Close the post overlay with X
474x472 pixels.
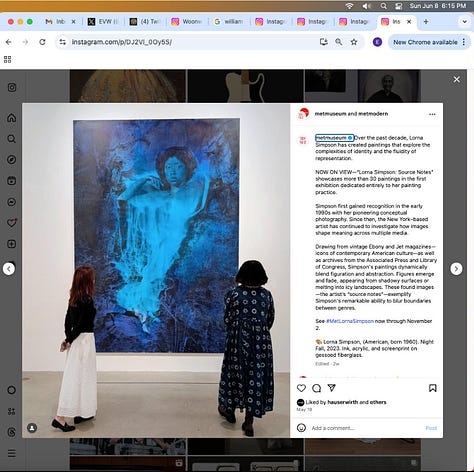457,79
